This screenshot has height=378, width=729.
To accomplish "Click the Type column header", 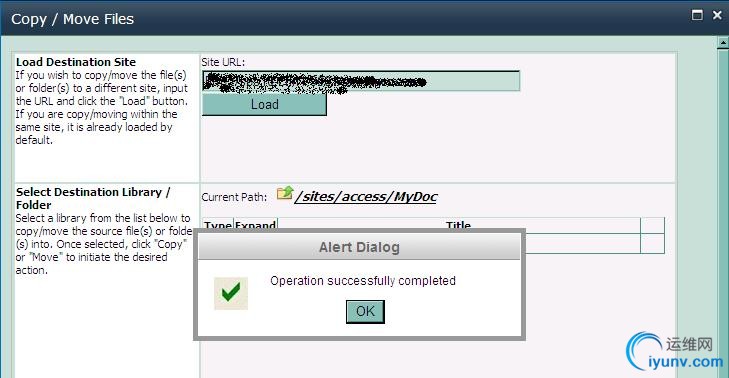I will pos(218,225).
